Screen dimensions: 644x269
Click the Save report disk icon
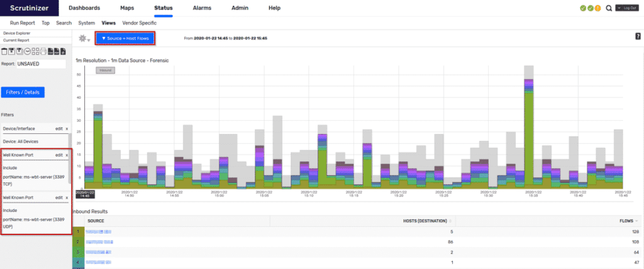click(12, 52)
